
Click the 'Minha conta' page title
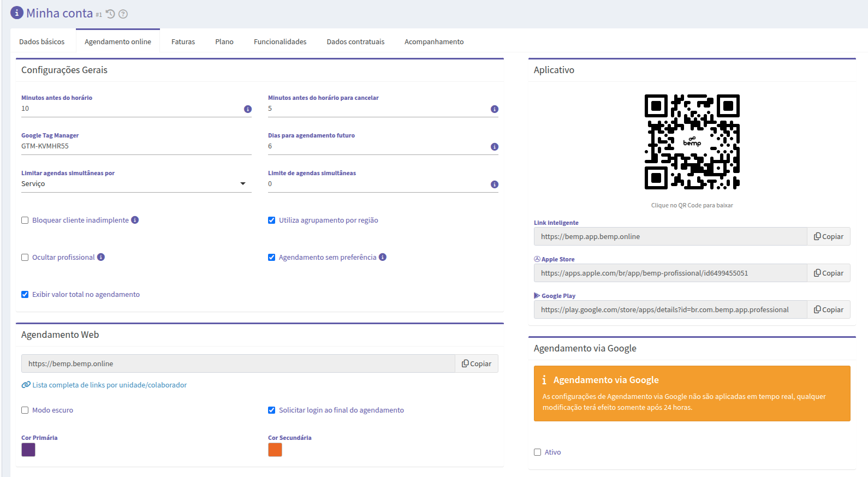click(60, 13)
